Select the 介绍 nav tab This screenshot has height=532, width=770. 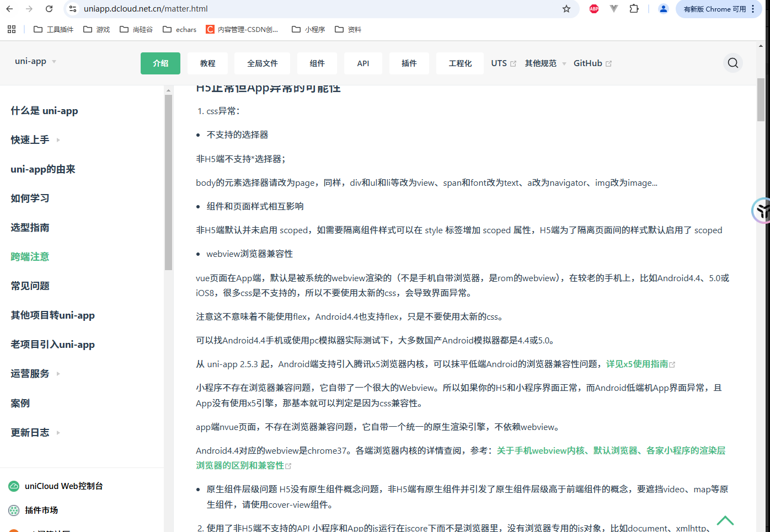(x=161, y=63)
